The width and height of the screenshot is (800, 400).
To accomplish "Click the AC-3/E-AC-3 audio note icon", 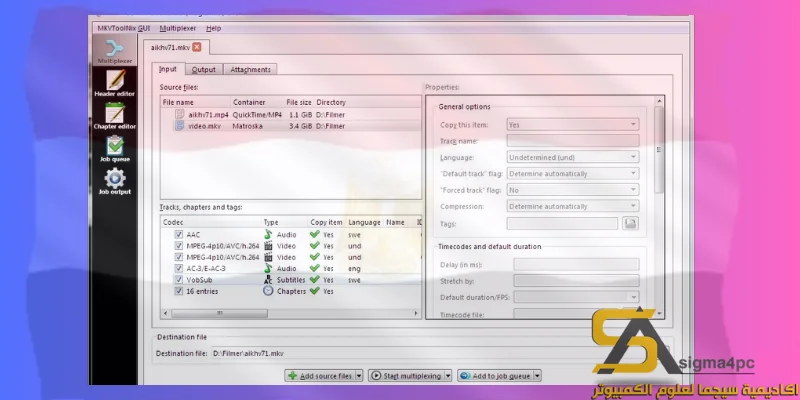I will pos(268,268).
